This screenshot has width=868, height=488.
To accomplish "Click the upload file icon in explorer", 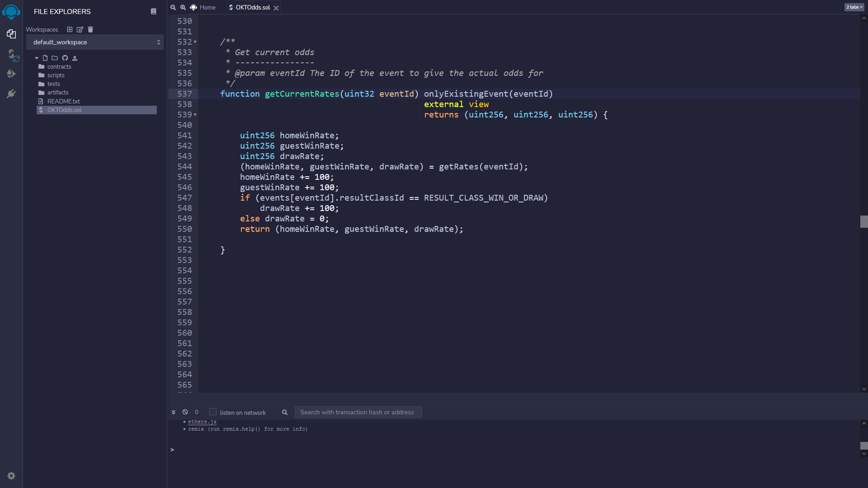I will click(x=75, y=58).
